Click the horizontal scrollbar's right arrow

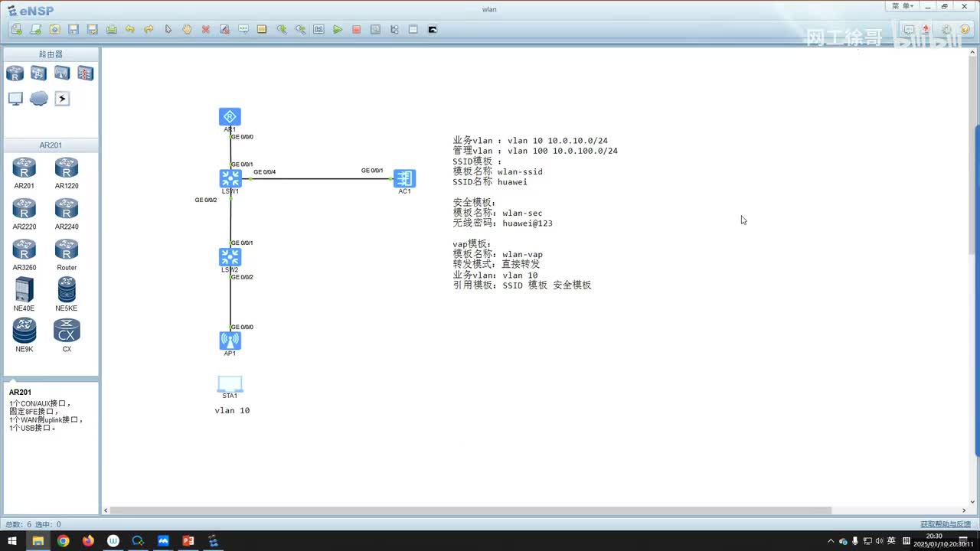(964, 510)
